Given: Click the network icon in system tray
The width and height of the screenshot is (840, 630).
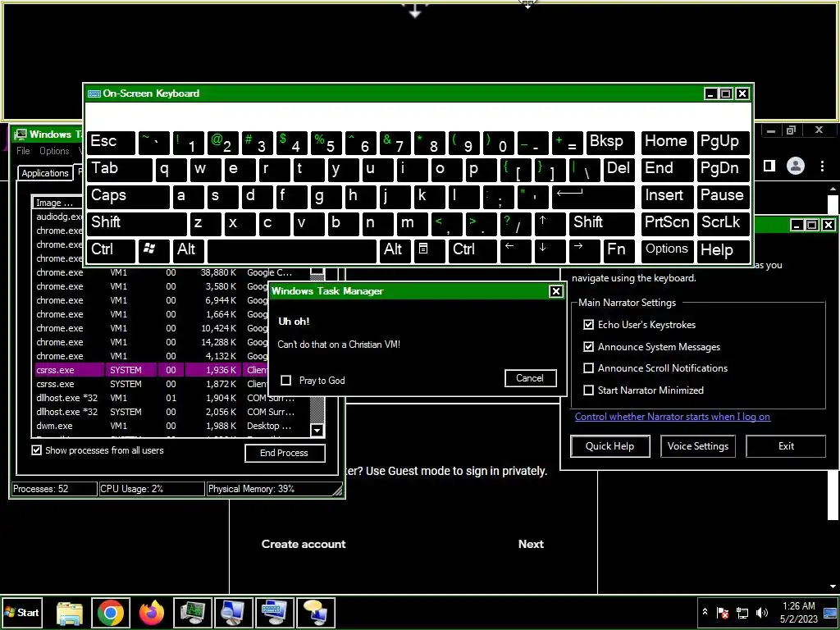Looking at the screenshot, I should 742,612.
